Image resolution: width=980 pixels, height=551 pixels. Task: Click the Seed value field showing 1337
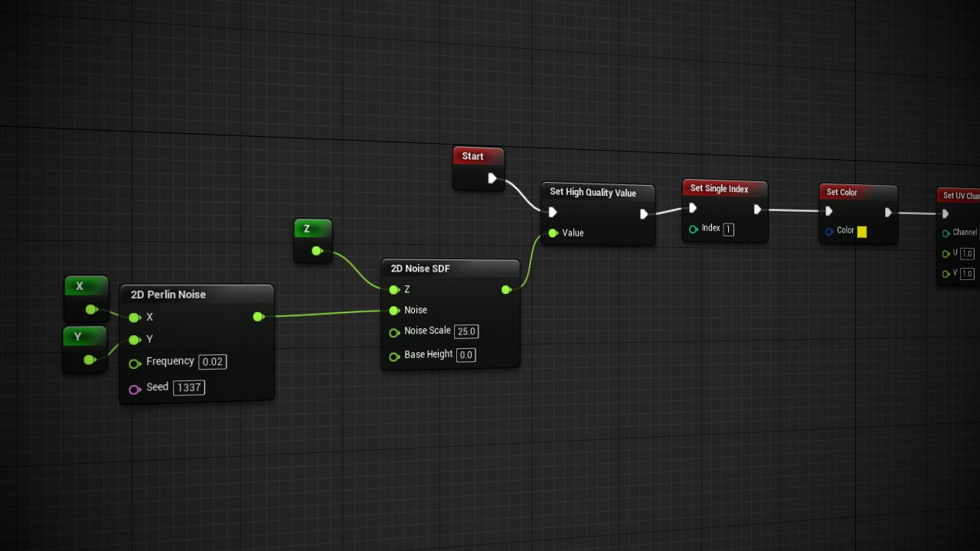tap(188, 387)
